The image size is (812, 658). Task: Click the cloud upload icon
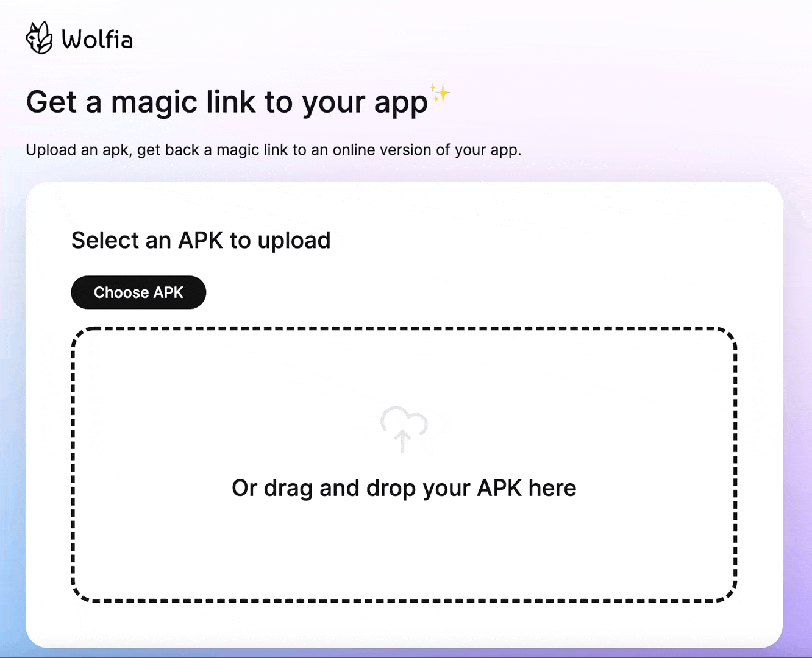[x=404, y=429]
